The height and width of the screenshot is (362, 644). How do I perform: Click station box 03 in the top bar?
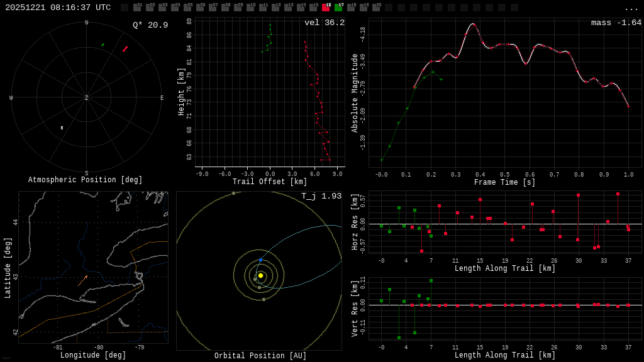[x=162, y=8]
